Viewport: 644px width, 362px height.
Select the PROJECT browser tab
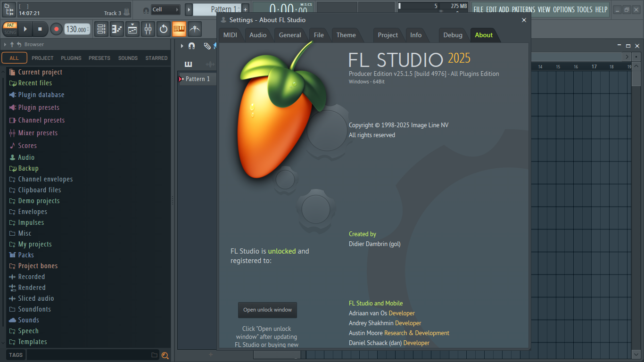43,58
